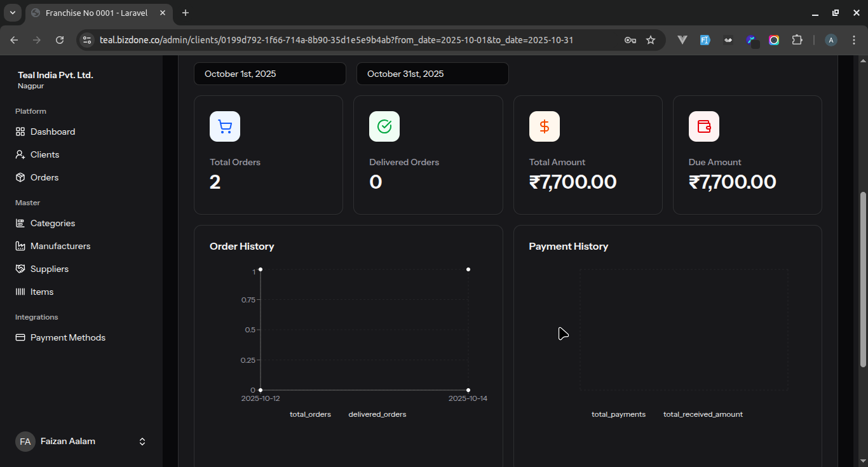This screenshot has width=868, height=467.
Task: Reload the page using the refresh icon
Action: [x=60, y=40]
